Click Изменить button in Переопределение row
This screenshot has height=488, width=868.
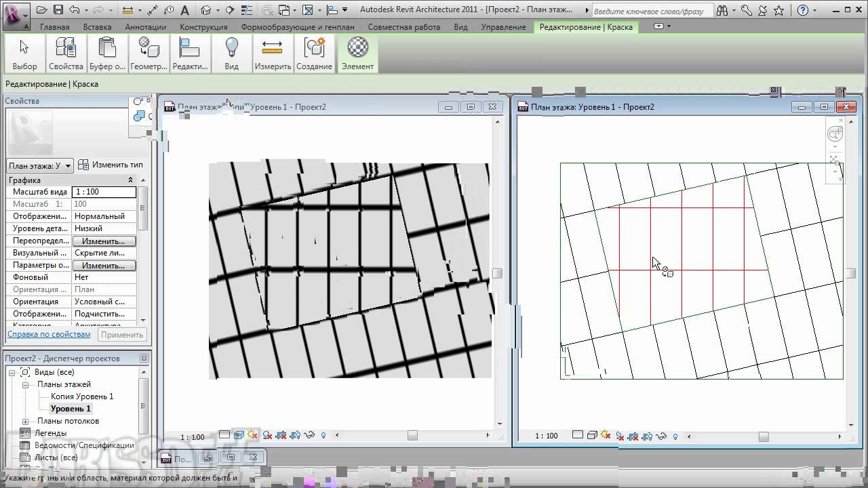104,241
